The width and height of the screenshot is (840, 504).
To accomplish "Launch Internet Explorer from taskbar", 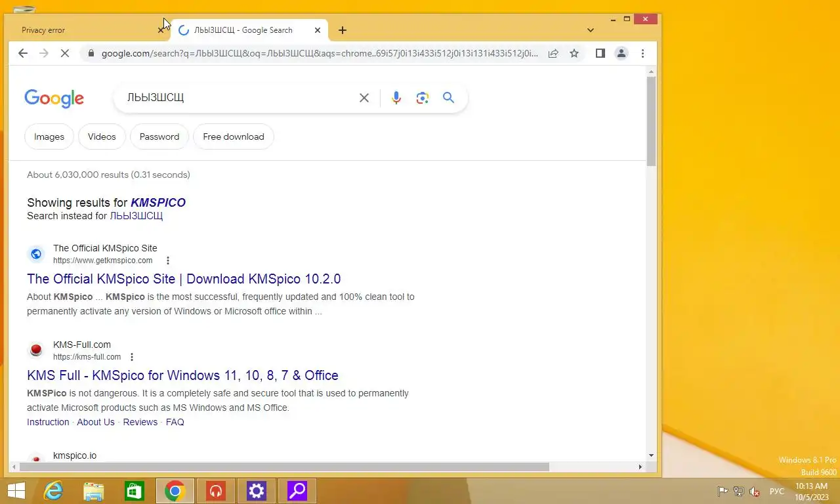I will coord(53,491).
